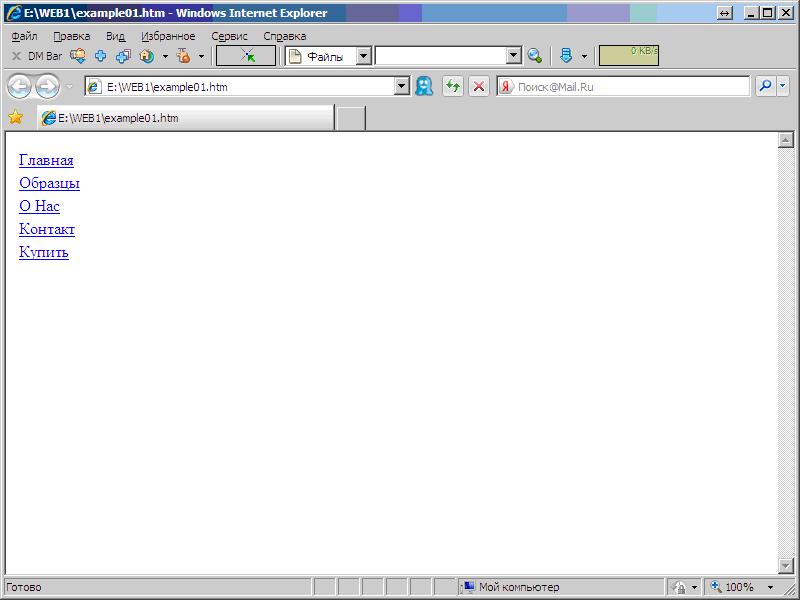This screenshot has width=800, height=600.
Task: Stop loading with the red X button
Action: point(479,87)
